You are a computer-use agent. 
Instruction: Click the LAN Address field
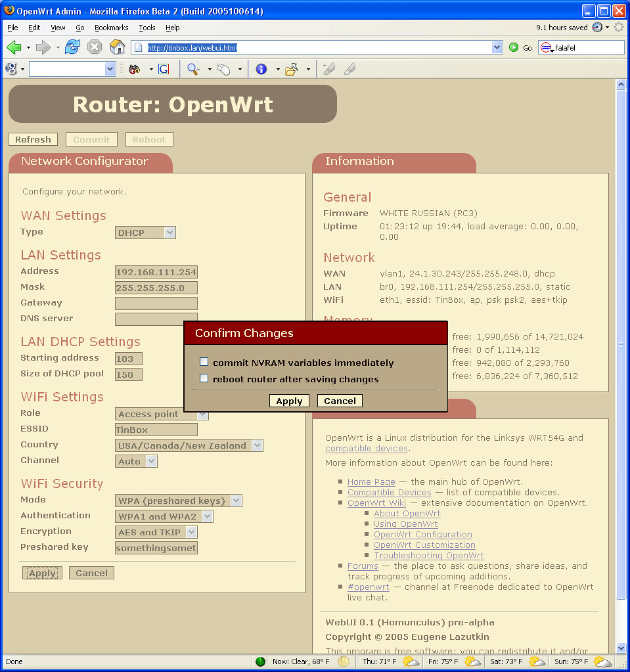(156, 272)
